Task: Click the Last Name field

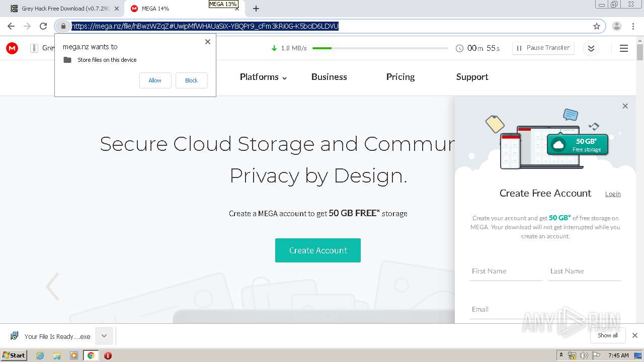Action: tap(585, 271)
